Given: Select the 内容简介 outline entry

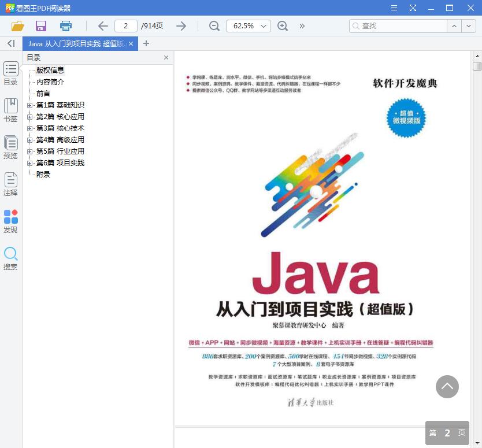Looking at the screenshot, I should 50,82.
